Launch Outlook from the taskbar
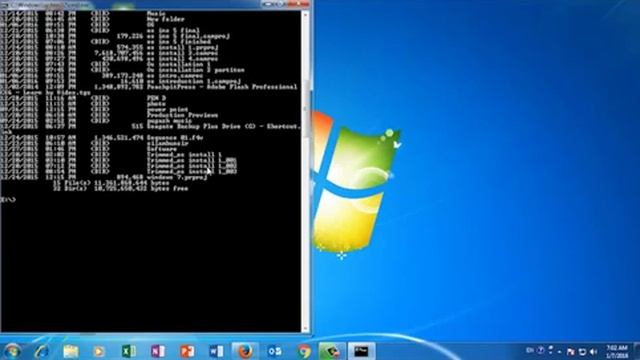640x360 pixels. [274, 351]
